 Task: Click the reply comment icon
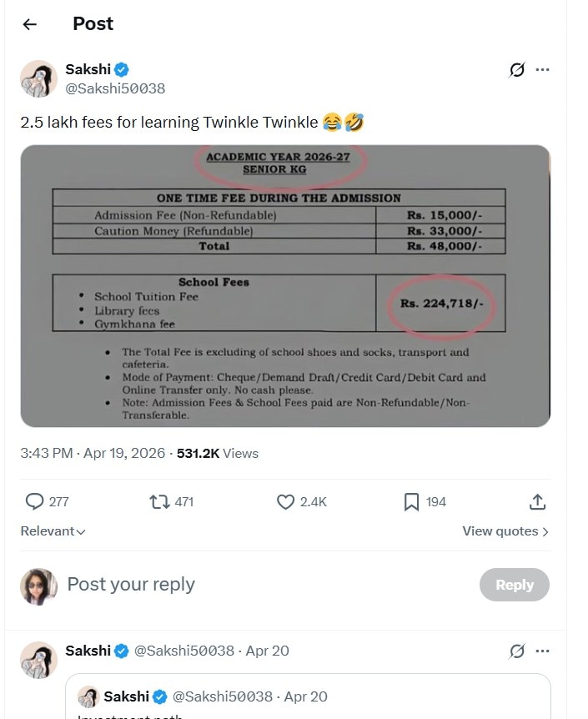pos(34,501)
